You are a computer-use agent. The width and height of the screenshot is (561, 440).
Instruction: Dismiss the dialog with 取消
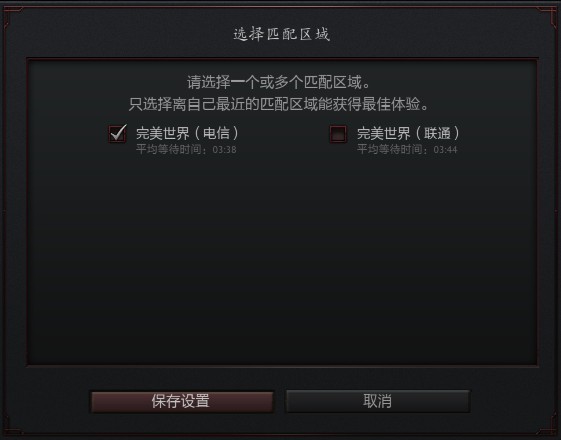click(x=378, y=401)
